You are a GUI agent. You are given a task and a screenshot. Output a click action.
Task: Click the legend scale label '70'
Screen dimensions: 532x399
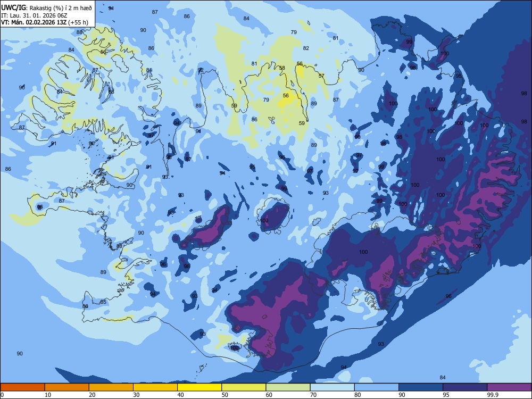[313, 395]
